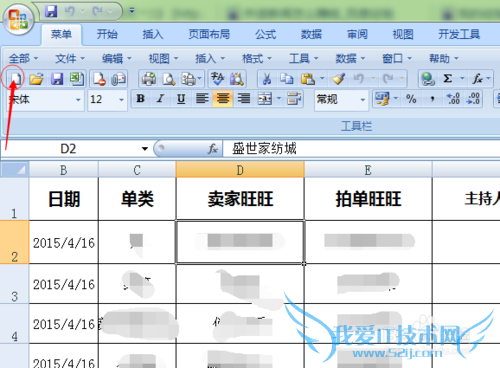The image size is (500, 368).
Task: Toggle Wrap Text icon
Action: tap(294, 99)
